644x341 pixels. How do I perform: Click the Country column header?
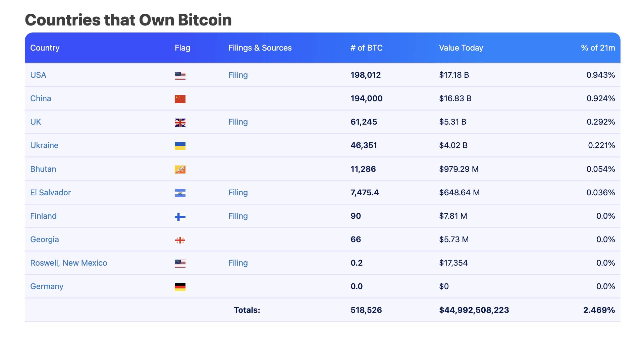pos(45,48)
